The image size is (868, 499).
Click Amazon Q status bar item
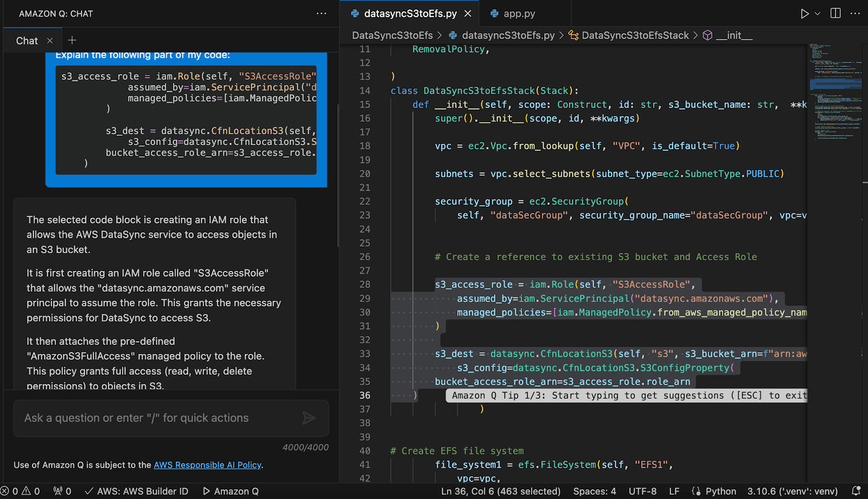point(231,491)
